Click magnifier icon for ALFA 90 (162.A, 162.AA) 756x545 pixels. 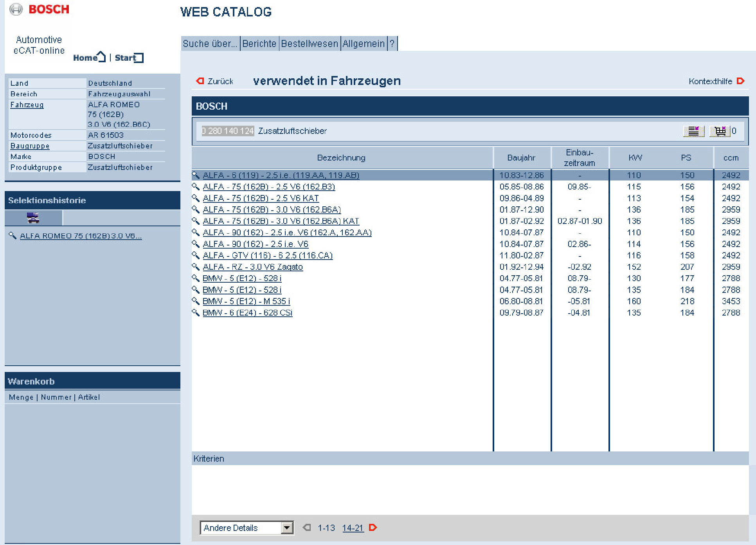coord(196,232)
